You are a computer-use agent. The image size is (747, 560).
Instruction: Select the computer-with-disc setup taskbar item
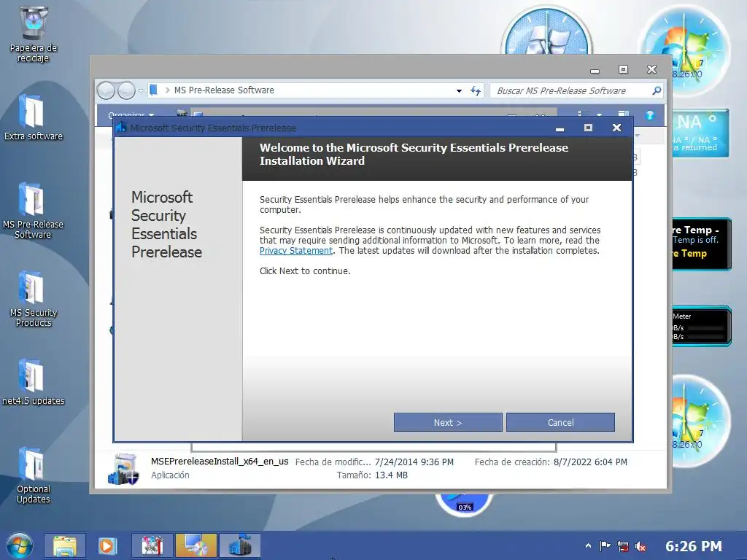tap(196, 545)
